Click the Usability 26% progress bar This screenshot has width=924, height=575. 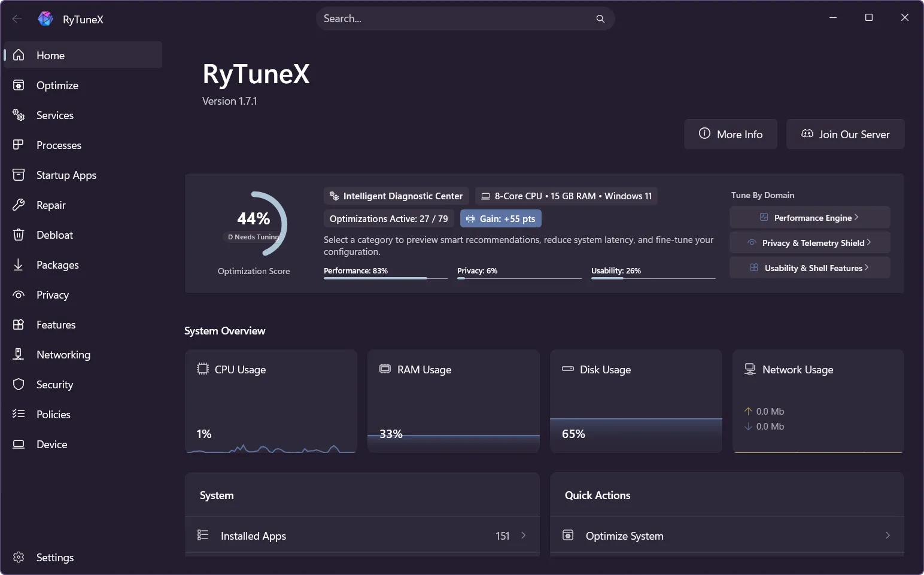pyautogui.click(x=653, y=278)
